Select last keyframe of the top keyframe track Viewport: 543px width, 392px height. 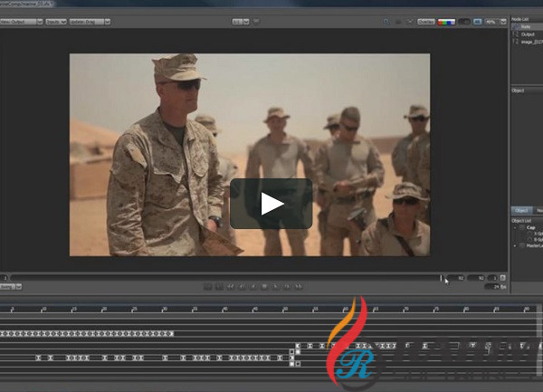(x=170, y=334)
